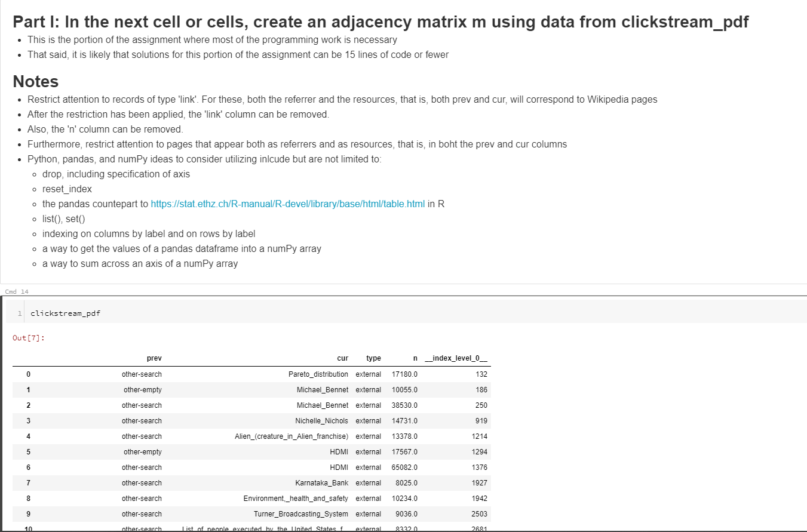This screenshot has width=807, height=532.
Task: Select the 'type' column header
Action: pos(373,358)
